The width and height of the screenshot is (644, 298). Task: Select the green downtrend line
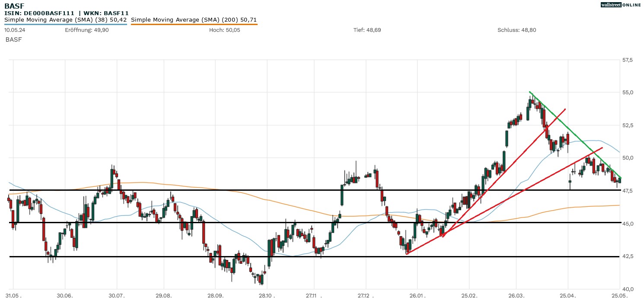[x=575, y=135]
